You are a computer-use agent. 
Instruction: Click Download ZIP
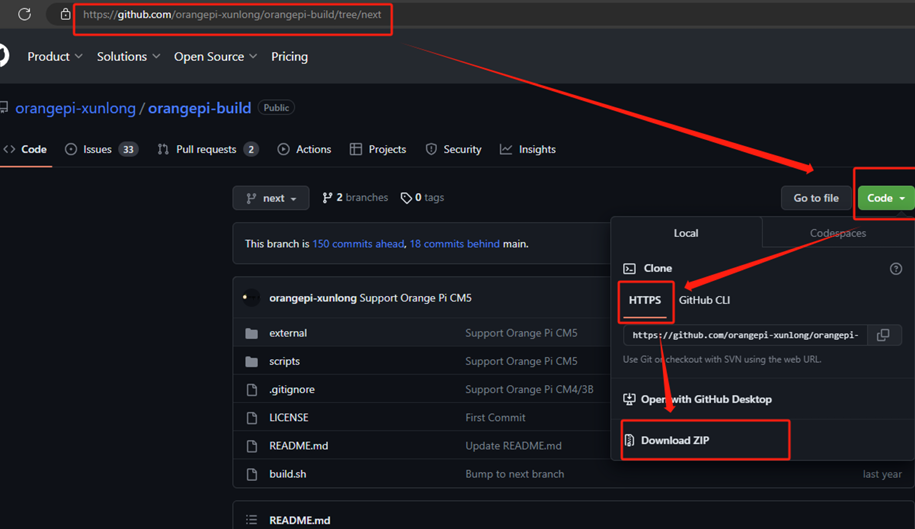675,440
